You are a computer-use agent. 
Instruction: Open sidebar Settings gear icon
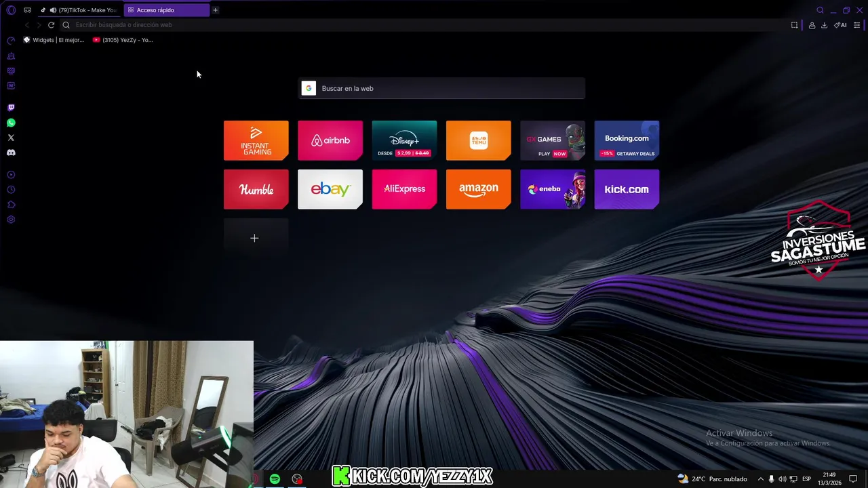[x=11, y=220]
